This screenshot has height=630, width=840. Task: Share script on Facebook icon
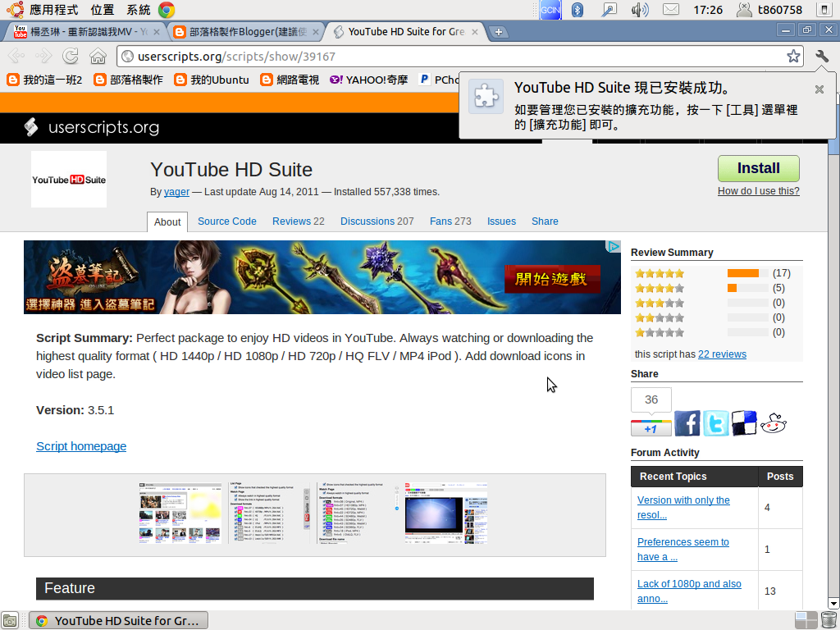(x=687, y=423)
